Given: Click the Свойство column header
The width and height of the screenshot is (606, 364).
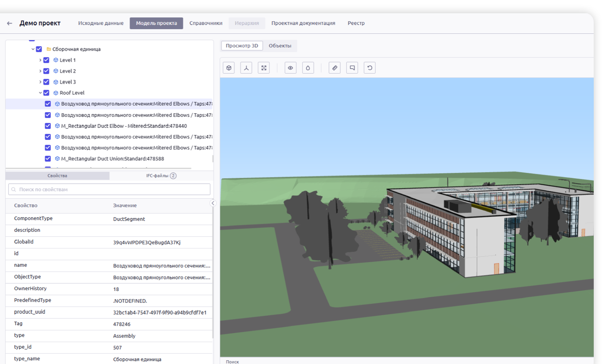Looking at the screenshot, I should point(26,205).
